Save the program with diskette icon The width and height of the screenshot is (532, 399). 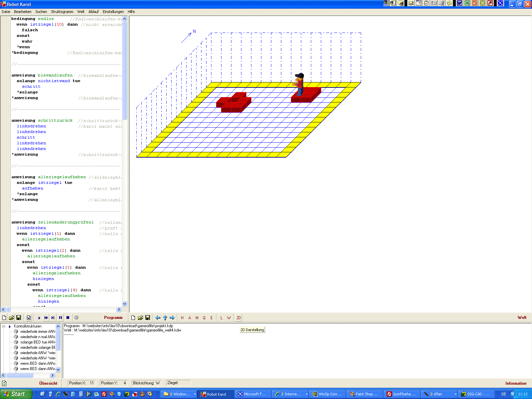click(19, 318)
